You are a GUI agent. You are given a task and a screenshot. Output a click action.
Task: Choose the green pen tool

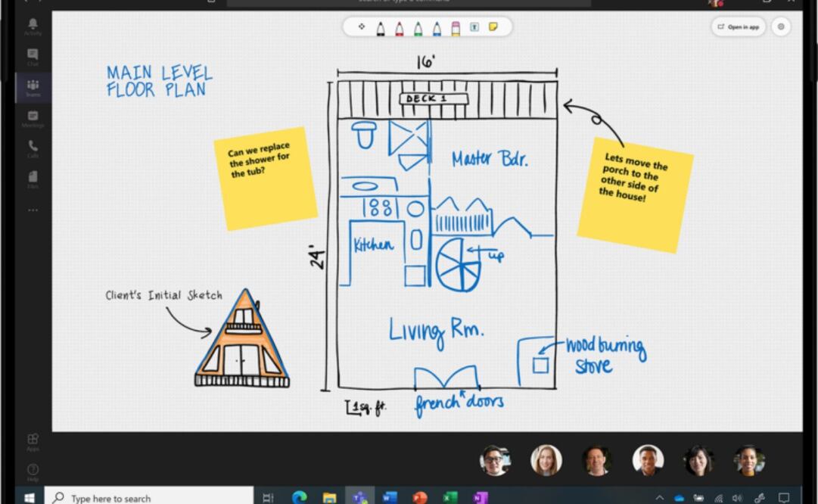[x=418, y=28]
